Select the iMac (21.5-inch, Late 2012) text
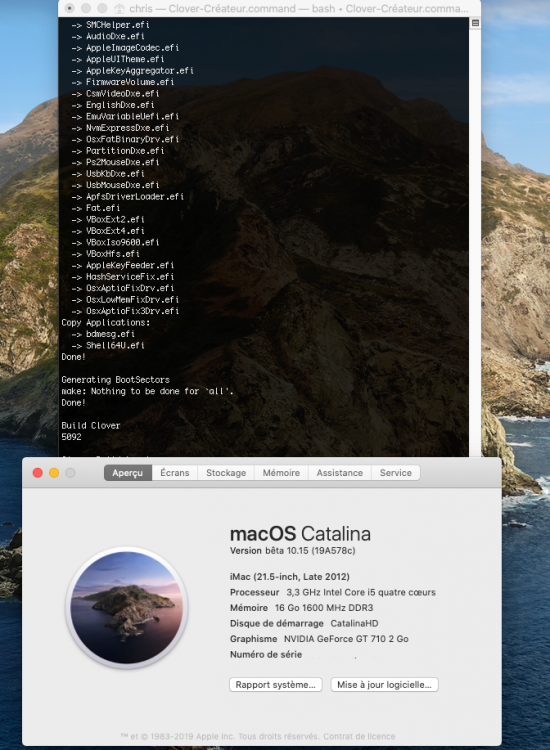 (x=290, y=576)
